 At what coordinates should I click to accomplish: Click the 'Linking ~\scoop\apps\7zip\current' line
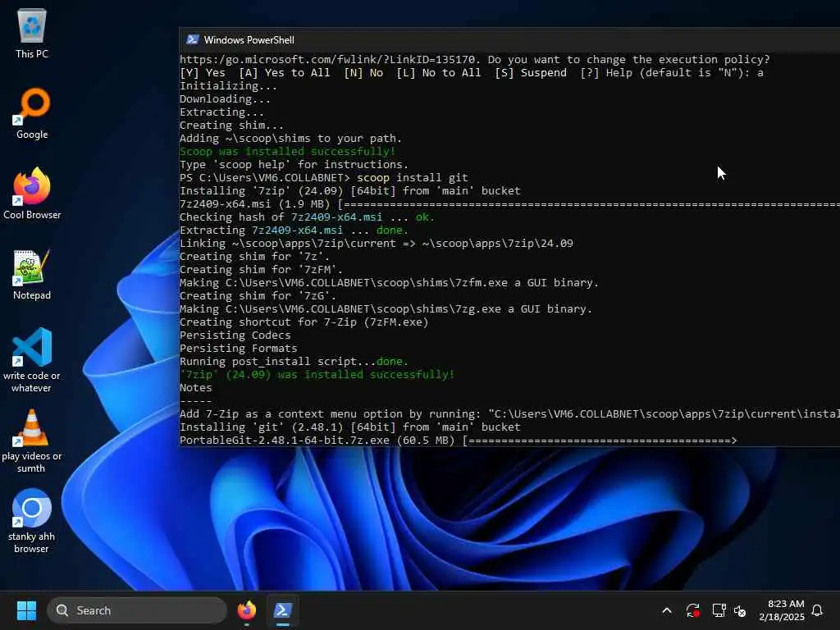(x=376, y=243)
